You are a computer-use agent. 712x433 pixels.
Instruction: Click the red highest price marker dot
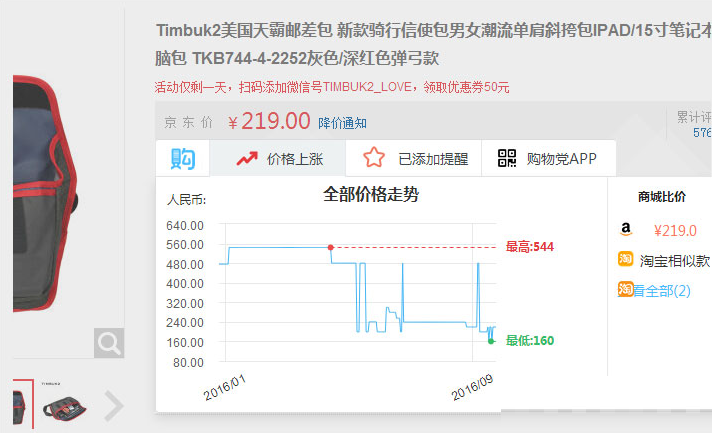[x=331, y=247]
